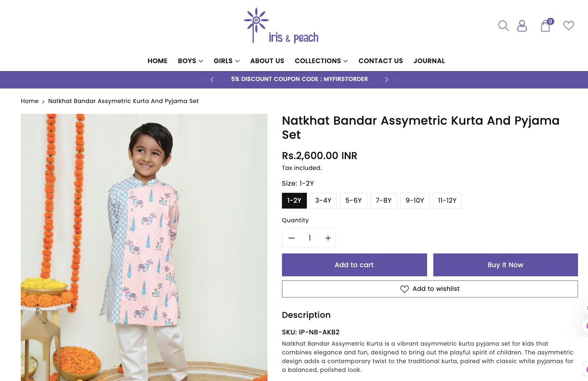This screenshot has height=381, width=588.
Task: Open wishlist heart icon in header
Action: (x=568, y=26)
